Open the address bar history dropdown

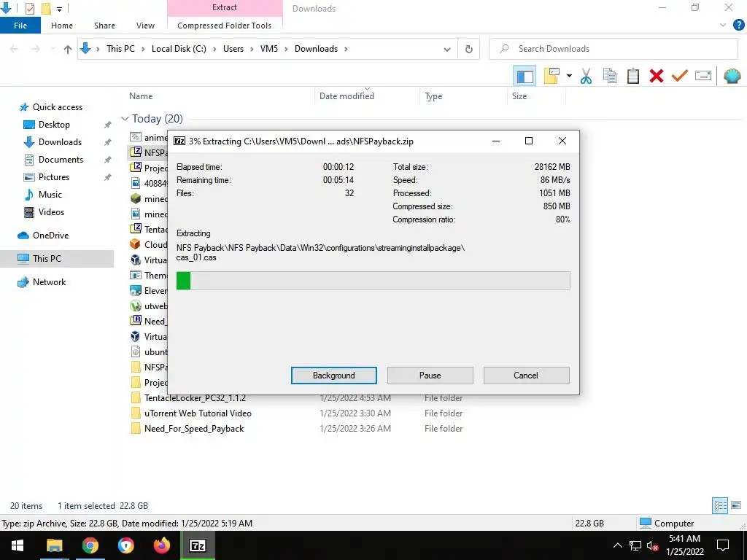click(x=447, y=49)
